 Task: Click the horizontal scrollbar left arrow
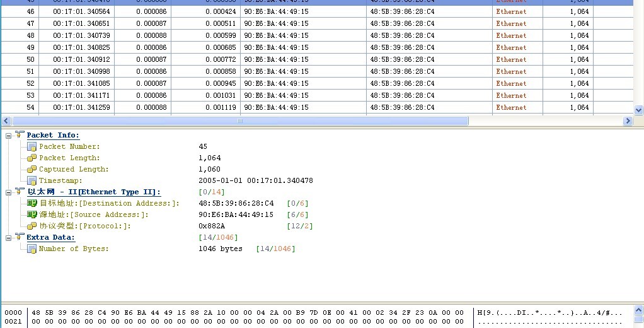point(6,120)
